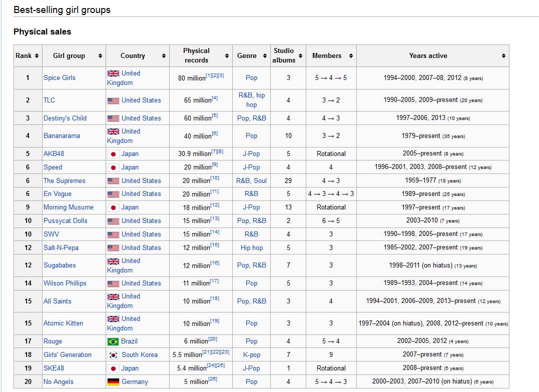This screenshot has height=392, width=539.
Task: Open the AKB48 link
Action: tap(54, 154)
